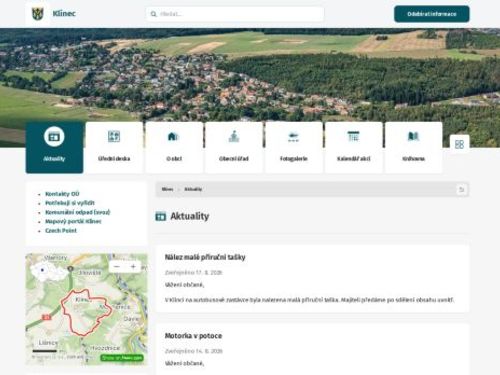
Task: Click the Obecní úřad building icon
Action: pos(234,136)
